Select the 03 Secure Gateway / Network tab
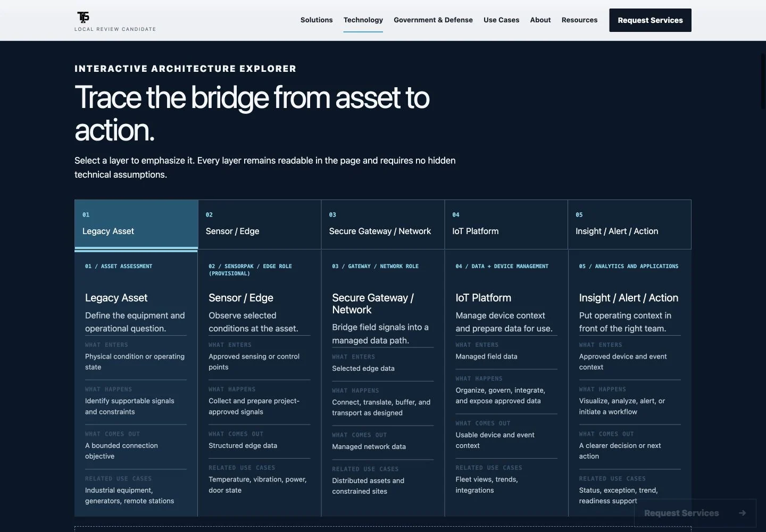The width and height of the screenshot is (766, 532). coord(383,224)
